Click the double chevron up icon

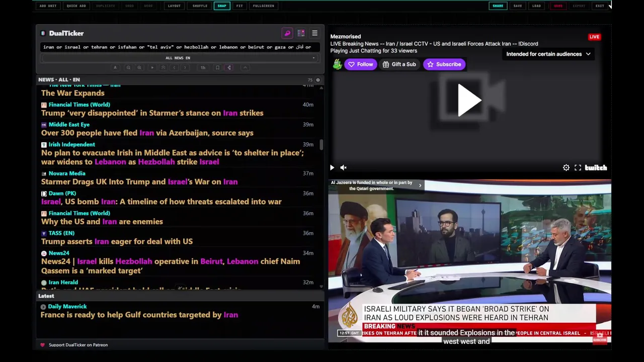(163, 67)
